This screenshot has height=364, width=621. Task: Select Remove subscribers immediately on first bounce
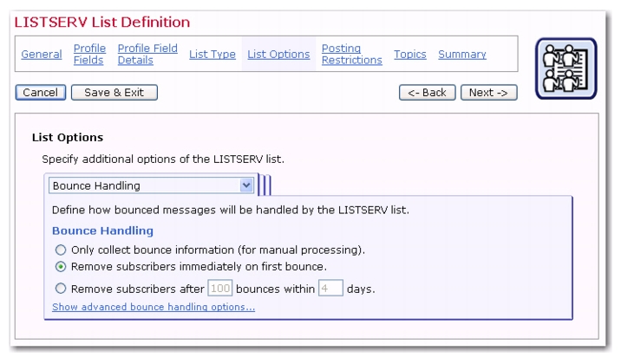[61, 267]
